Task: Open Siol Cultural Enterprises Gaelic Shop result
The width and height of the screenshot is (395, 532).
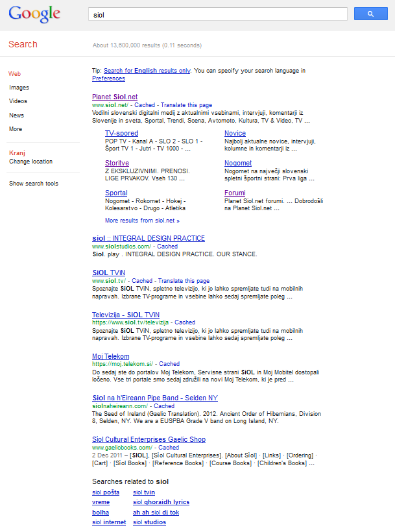Action: click(x=149, y=439)
